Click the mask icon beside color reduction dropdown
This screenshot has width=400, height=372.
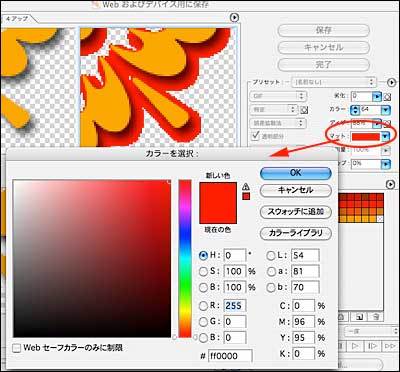304,109
